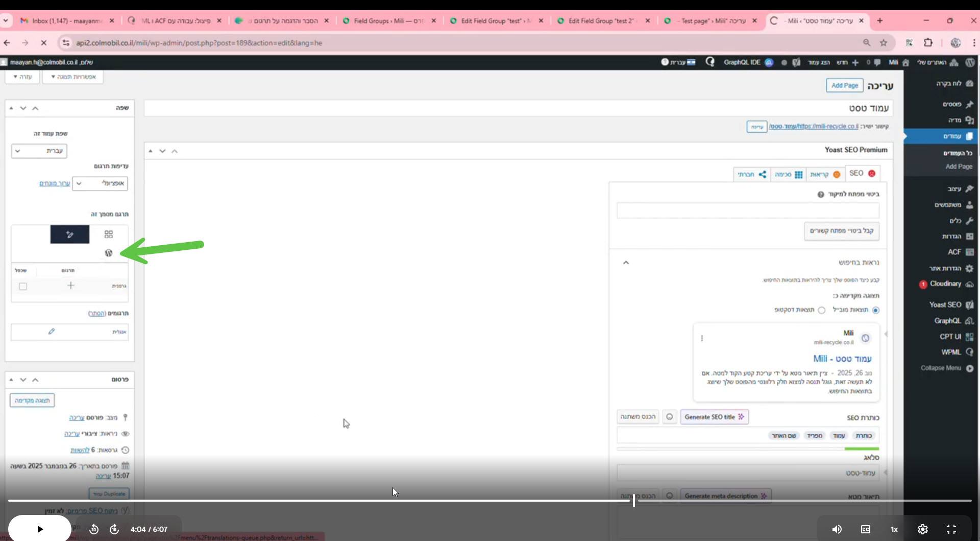The height and width of the screenshot is (541, 980).
Task: Click the Collapse Menu sidebar icon
Action: point(970,368)
